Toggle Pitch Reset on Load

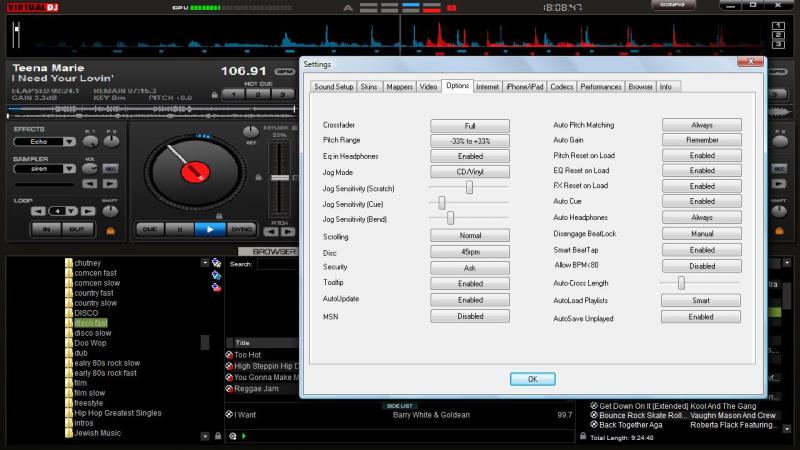click(x=702, y=155)
